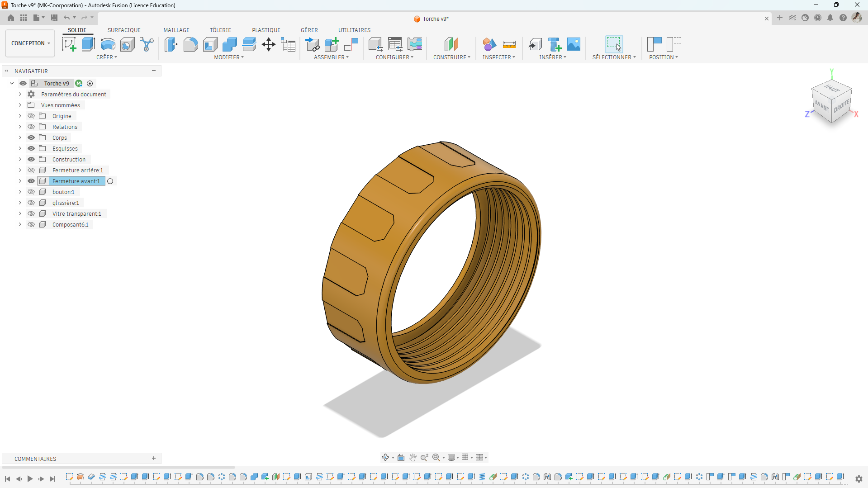Select the Joint tool icon
The width and height of the screenshot is (868, 488).
coord(351,44)
